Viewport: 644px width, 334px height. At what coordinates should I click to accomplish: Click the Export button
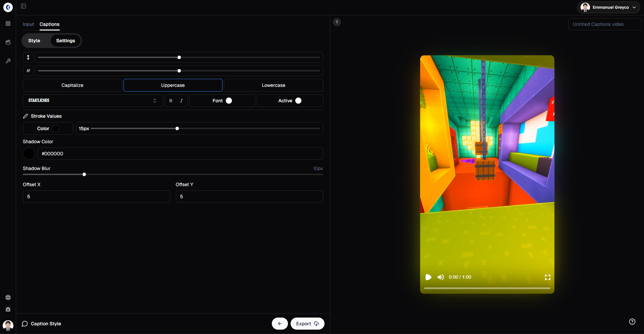(307, 324)
